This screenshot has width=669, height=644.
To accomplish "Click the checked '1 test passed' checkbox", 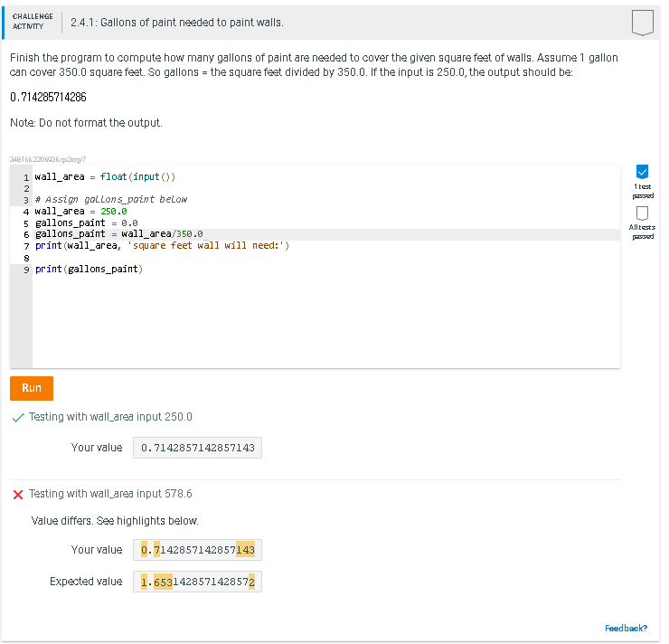I will click(642, 172).
